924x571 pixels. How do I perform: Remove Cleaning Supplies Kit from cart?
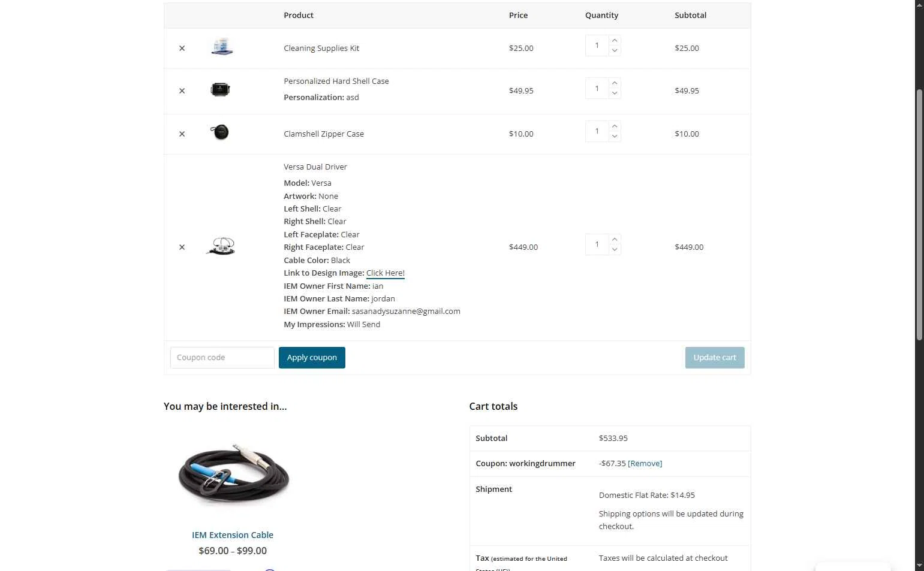click(182, 48)
